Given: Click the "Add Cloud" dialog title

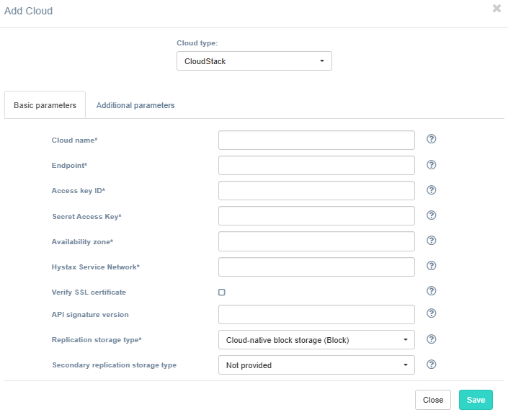Looking at the screenshot, I should pos(28,11).
